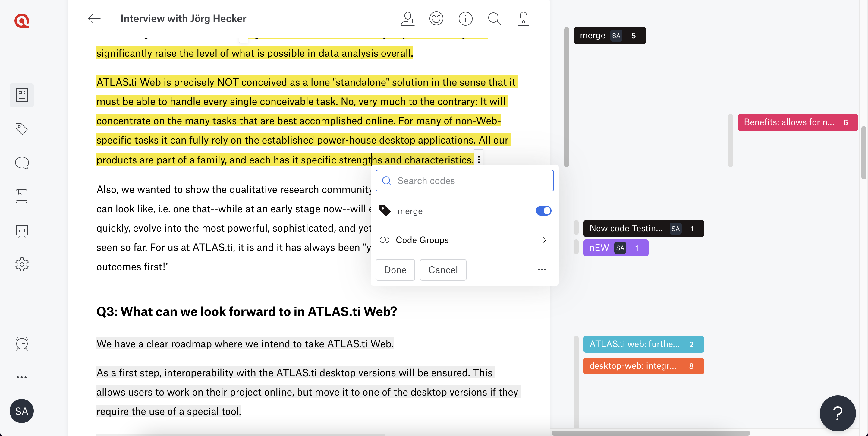Confirm coding by clicking Done
This screenshot has height=436, width=868.
[395, 270]
